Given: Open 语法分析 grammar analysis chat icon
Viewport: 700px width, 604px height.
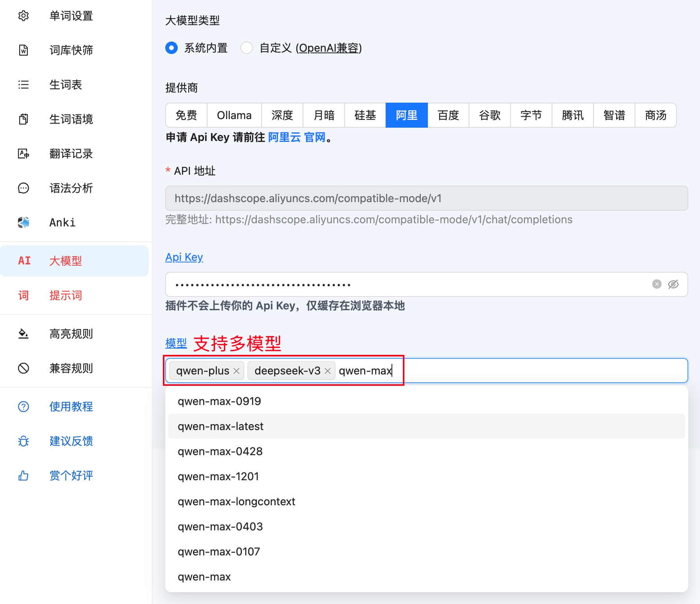Looking at the screenshot, I should (x=23, y=188).
